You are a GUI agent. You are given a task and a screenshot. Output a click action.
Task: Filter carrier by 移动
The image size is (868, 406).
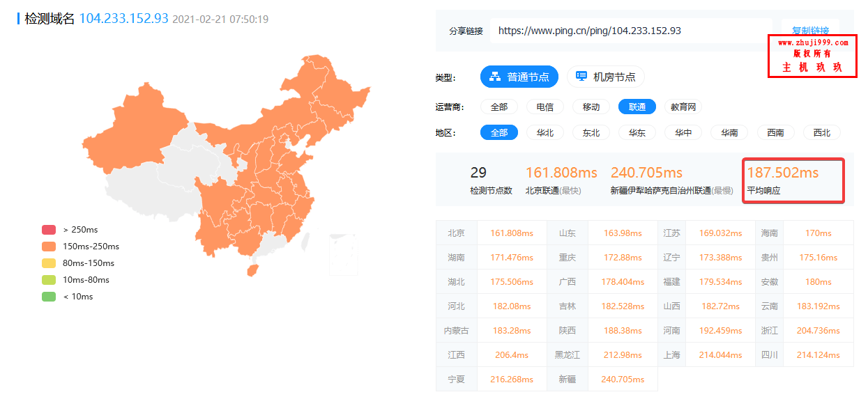pos(591,107)
